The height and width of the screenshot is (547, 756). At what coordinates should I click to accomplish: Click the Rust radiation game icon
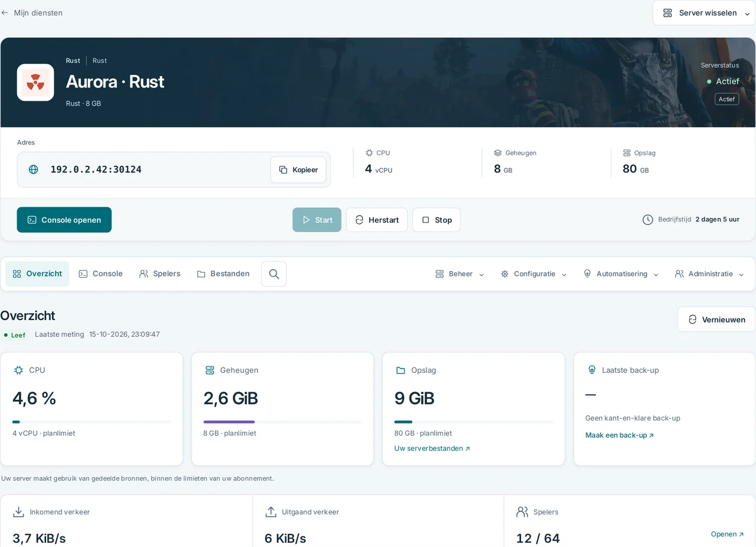click(x=35, y=83)
